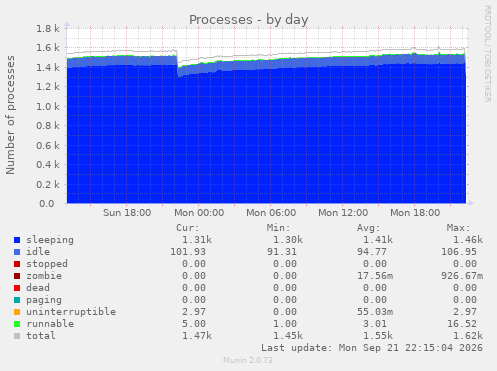Click the 'Mon 00:00' time axis label
The width and height of the screenshot is (497, 371).
(x=199, y=213)
